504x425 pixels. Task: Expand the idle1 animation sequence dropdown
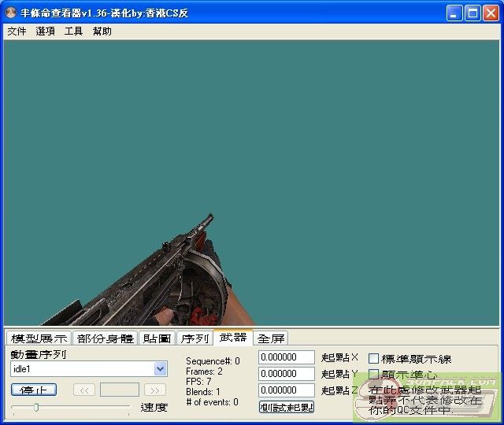point(161,369)
